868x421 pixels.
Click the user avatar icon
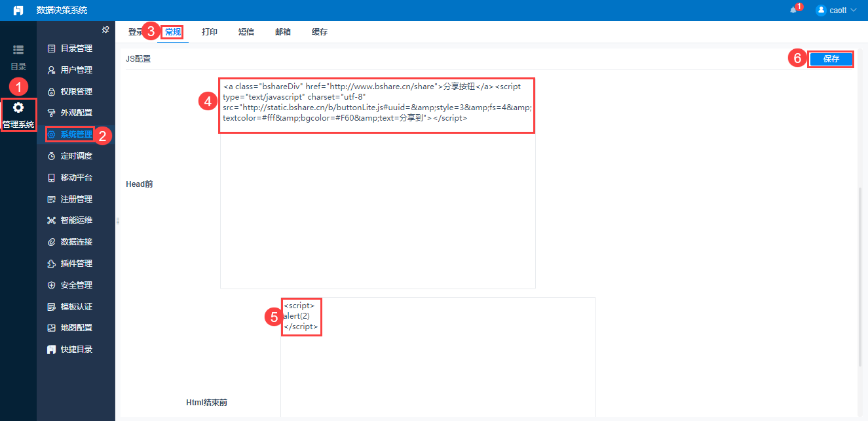pos(821,10)
